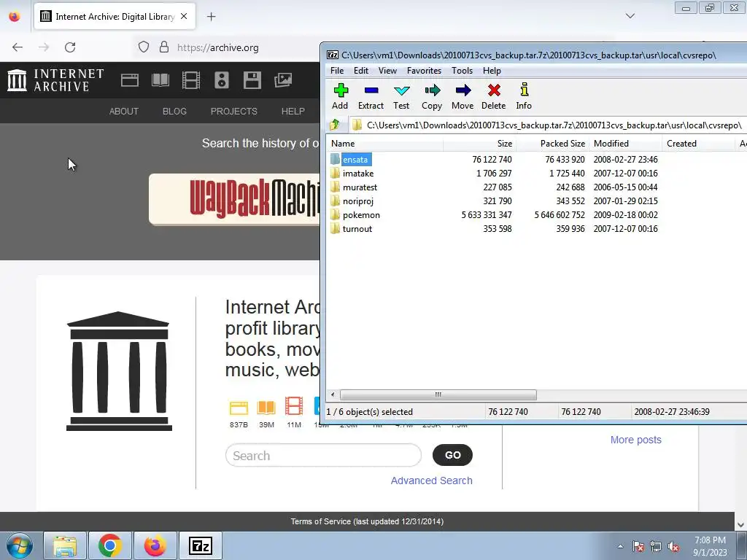This screenshot has width=747, height=560.
Task: Open the PROJECTS link
Action: tap(234, 112)
